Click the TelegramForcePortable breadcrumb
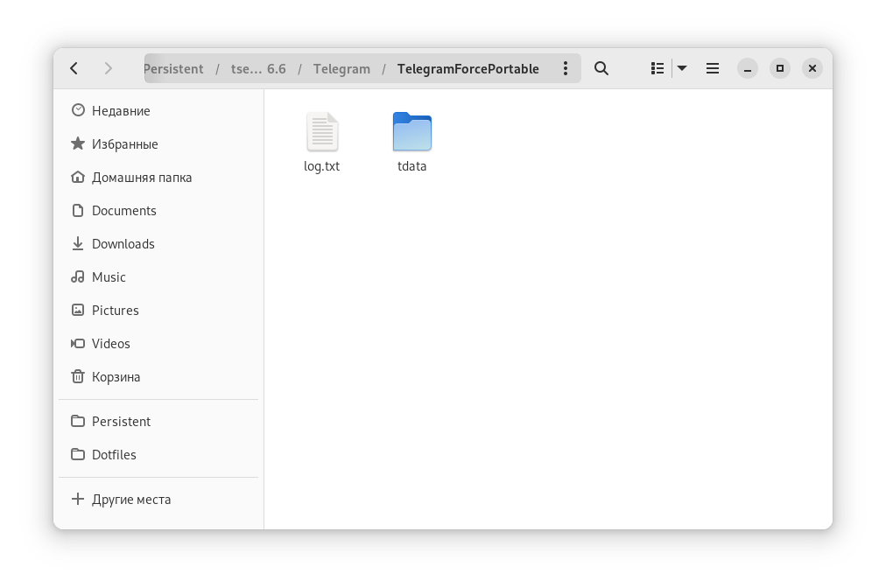This screenshot has width=886, height=588. [468, 69]
